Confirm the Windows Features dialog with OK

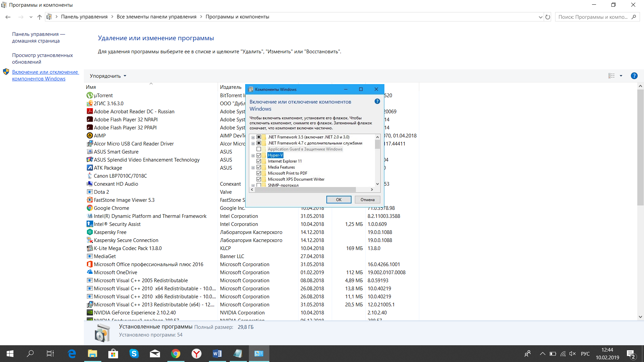339,200
